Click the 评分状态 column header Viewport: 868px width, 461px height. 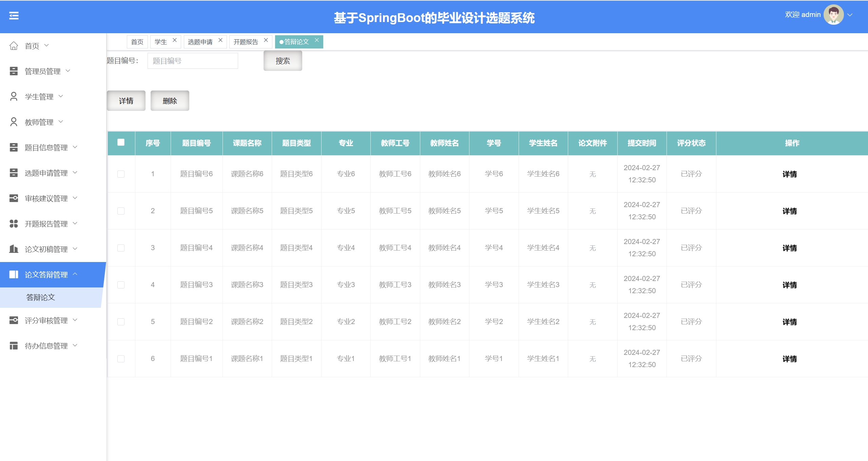691,143
